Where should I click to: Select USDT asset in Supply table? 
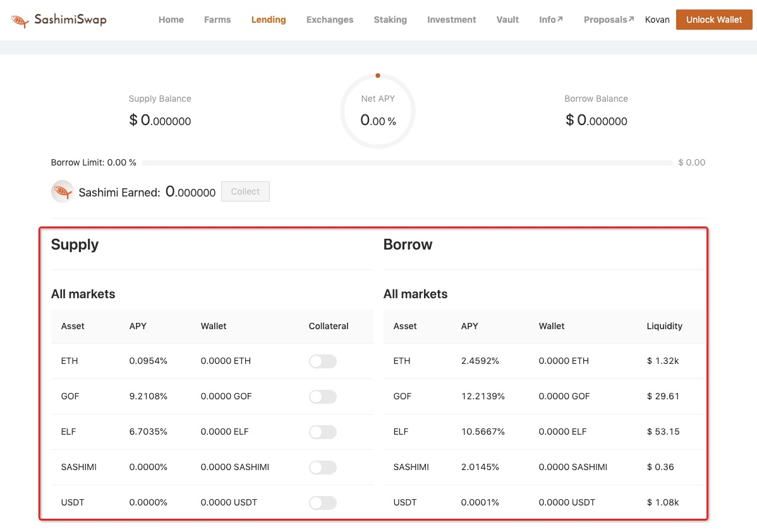click(x=73, y=502)
